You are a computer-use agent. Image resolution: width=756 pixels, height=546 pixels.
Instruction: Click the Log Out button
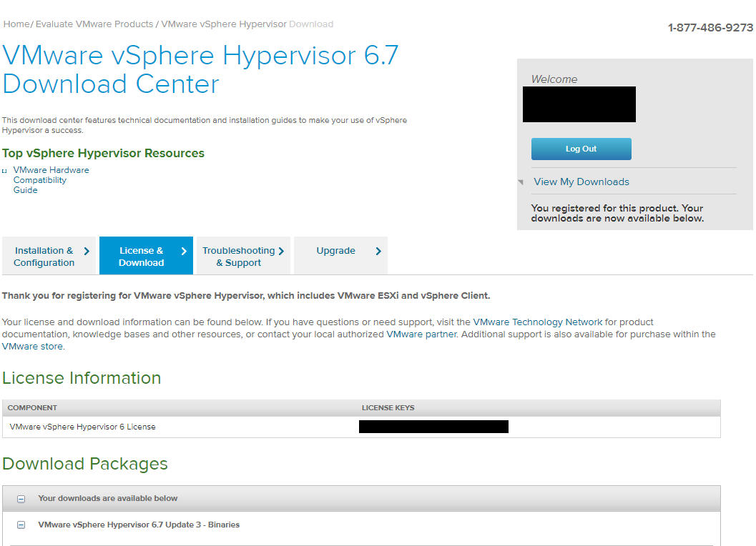(x=581, y=149)
